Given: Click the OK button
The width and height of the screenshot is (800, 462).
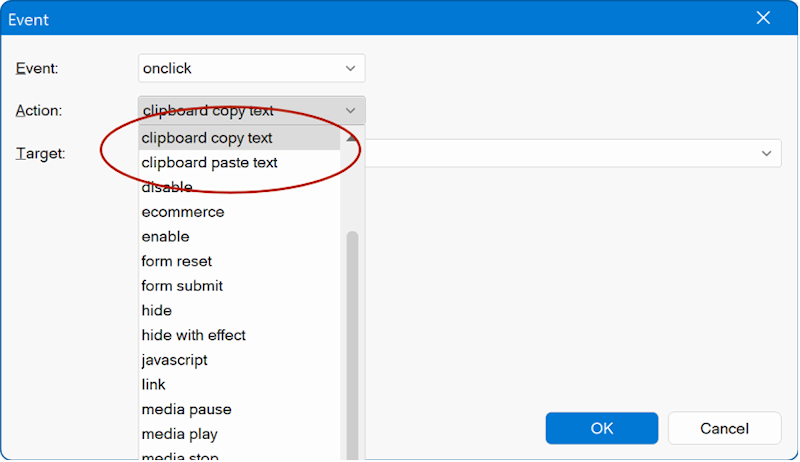Looking at the screenshot, I should 601,428.
